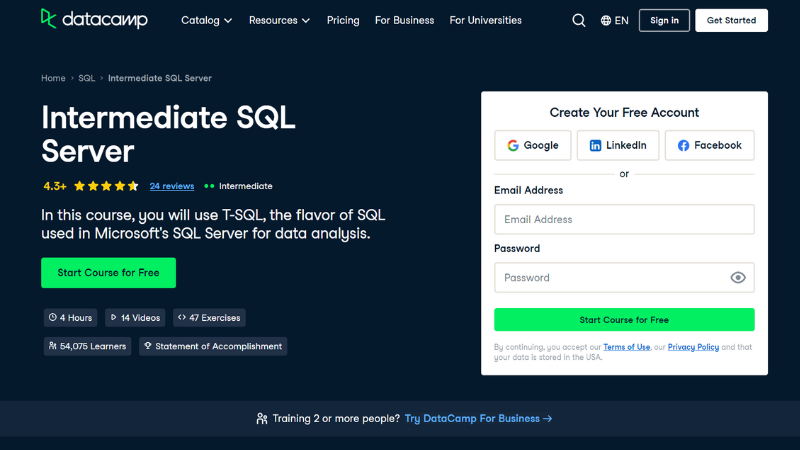Click the Statement of Accomplishment badge

tap(213, 346)
